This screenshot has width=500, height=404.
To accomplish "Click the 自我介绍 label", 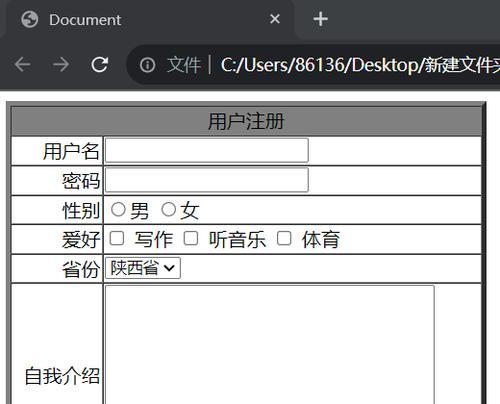I will (x=62, y=376).
